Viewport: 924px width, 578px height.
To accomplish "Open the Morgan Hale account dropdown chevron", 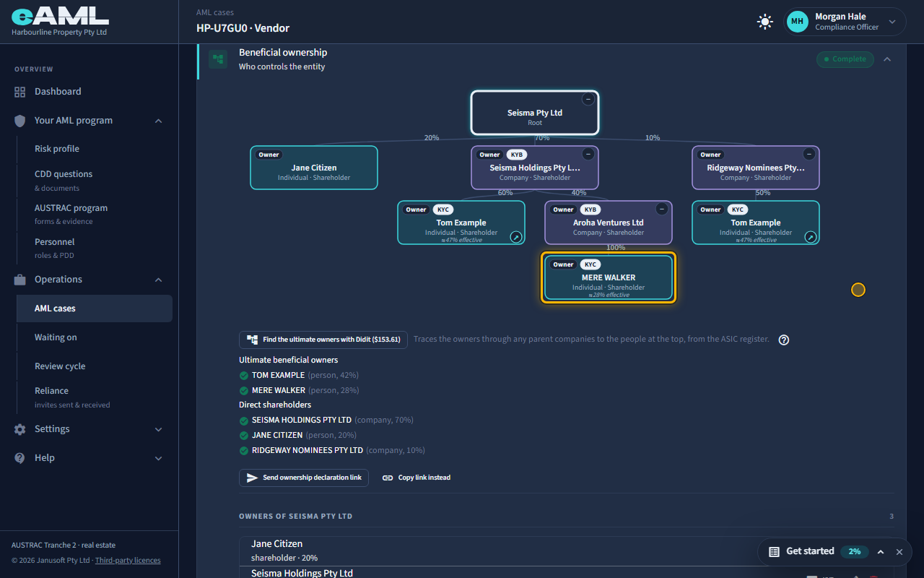I will click(892, 22).
